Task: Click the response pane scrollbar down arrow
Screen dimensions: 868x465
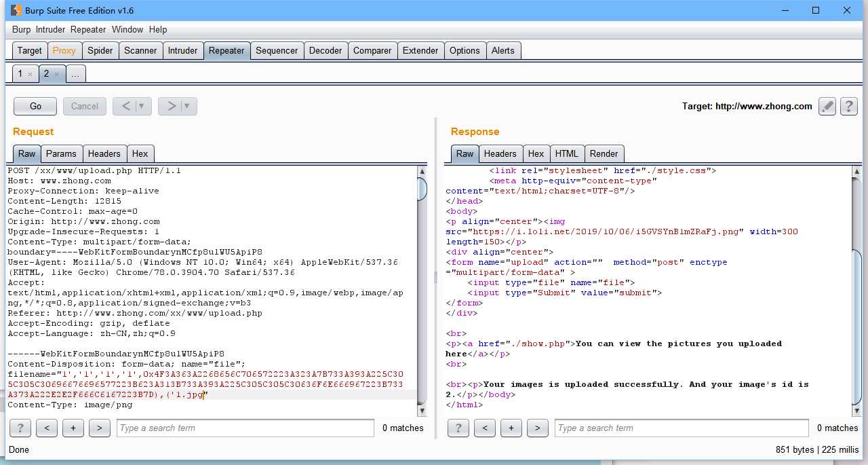Action: tap(856, 411)
